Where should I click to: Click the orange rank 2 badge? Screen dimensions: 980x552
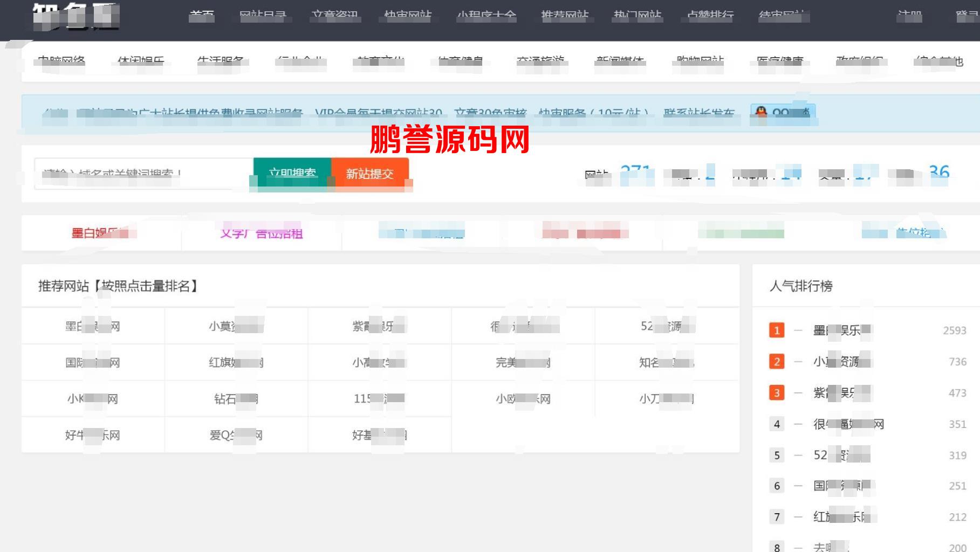click(777, 362)
